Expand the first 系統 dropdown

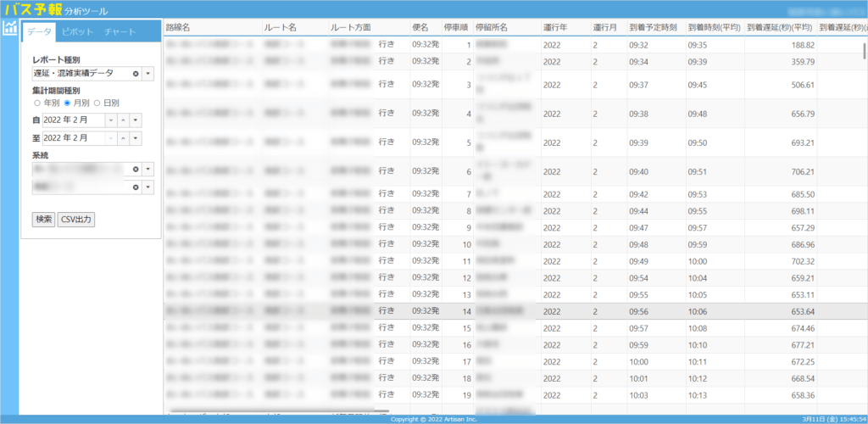tap(147, 169)
